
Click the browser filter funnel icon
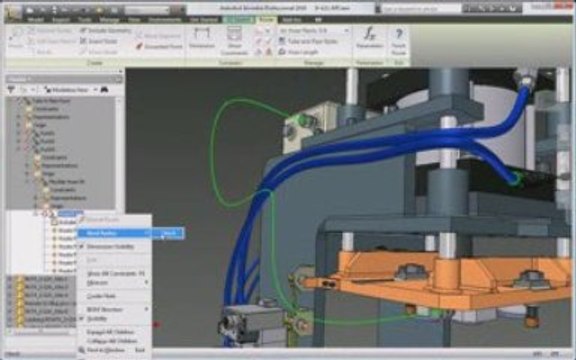coord(11,89)
